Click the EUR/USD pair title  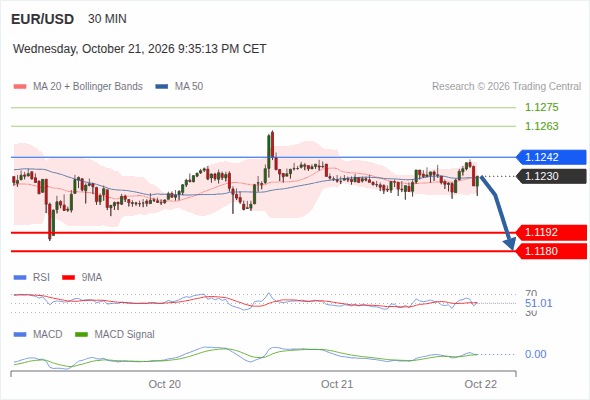(x=43, y=19)
